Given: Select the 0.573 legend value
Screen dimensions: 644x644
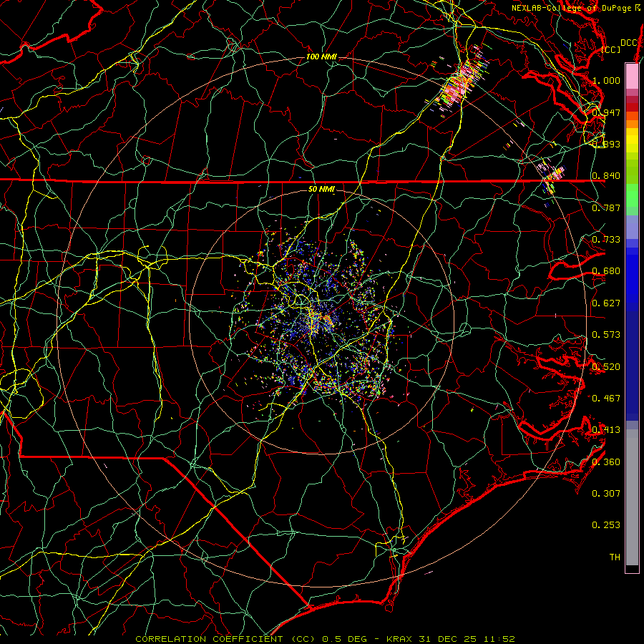Looking at the screenshot, I should click(x=606, y=335).
